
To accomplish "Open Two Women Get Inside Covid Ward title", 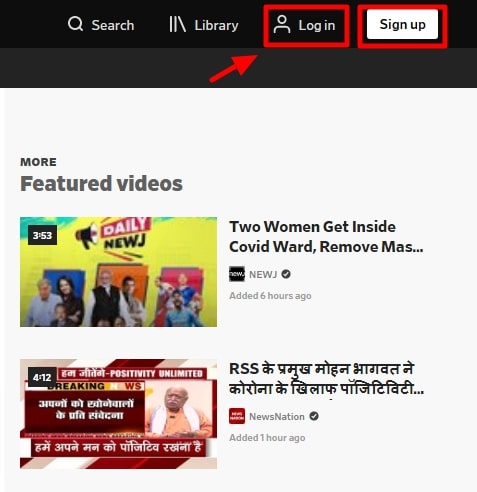I will (326, 237).
